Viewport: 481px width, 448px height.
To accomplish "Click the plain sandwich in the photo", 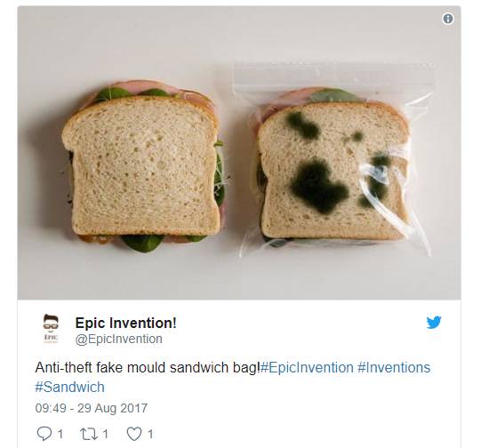I will 142,165.
